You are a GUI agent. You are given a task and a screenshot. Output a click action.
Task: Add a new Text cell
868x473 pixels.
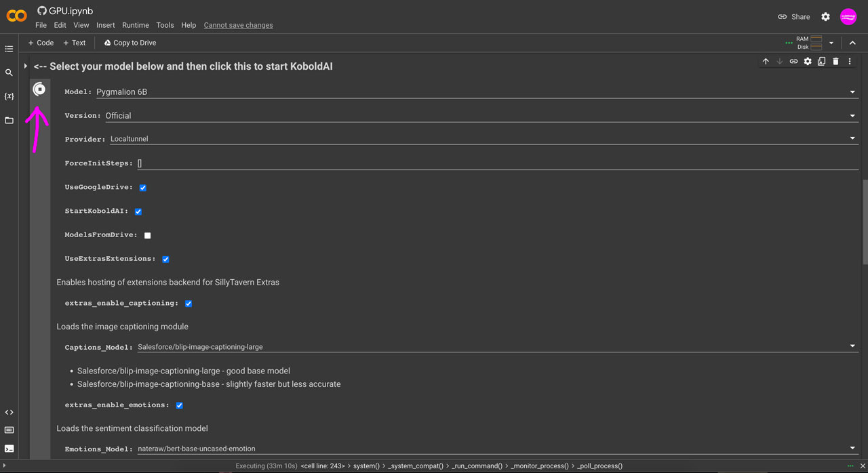click(75, 43)
